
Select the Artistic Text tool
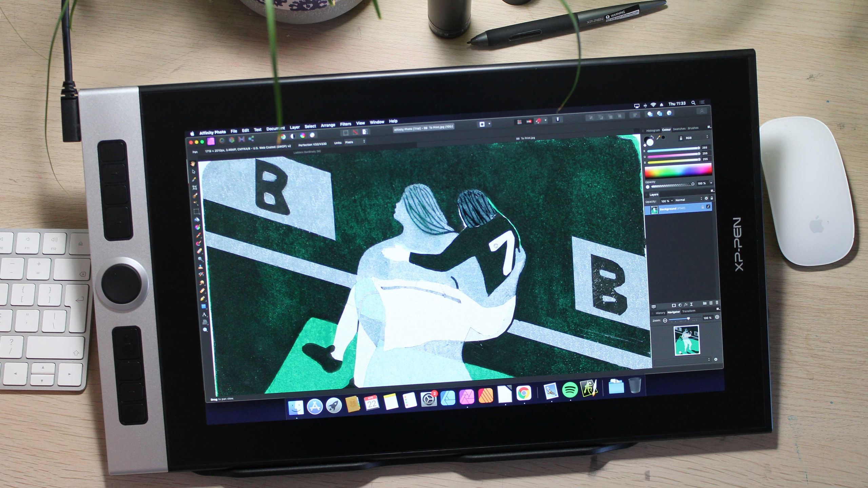(x=204, y=314)
